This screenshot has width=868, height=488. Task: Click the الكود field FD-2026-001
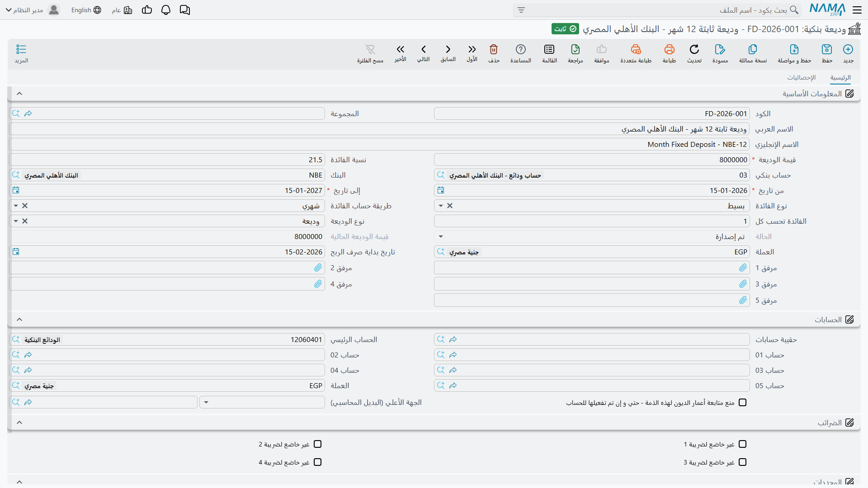(x=592, y=113)
